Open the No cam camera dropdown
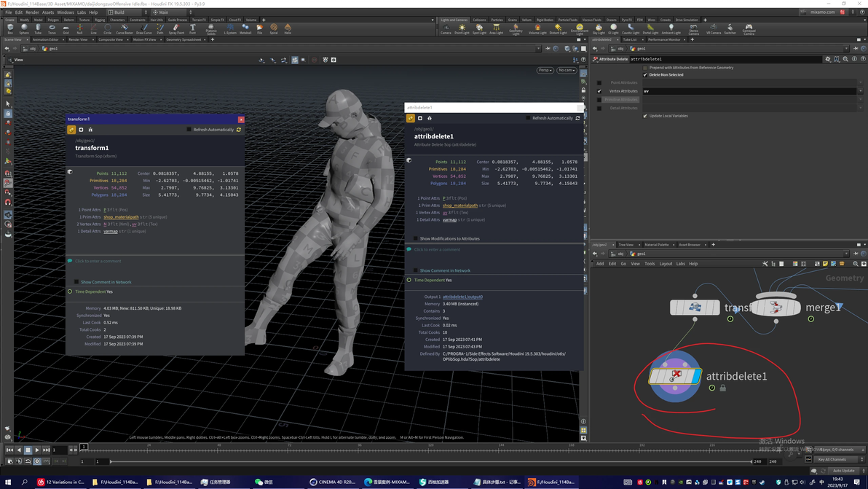 pos(567,70)
